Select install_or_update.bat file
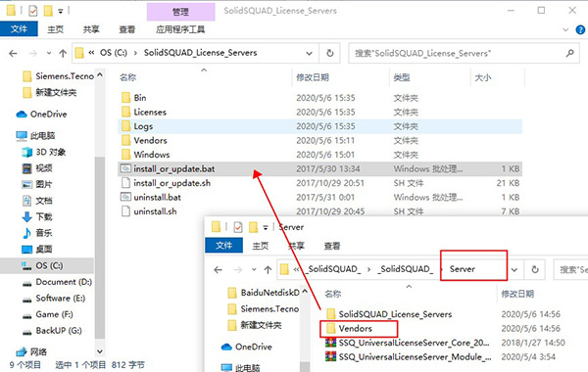The image size is (588, 372). (x=319, y=169)
